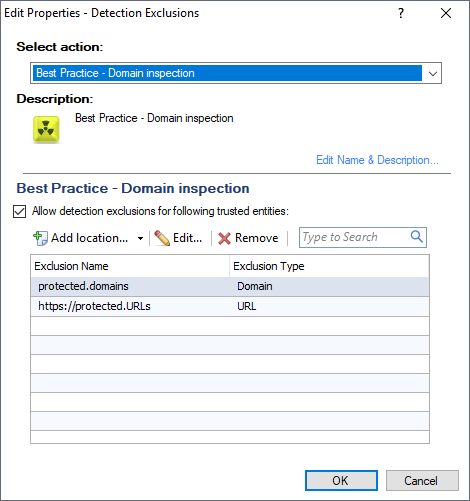
Task: Select the https://protected.URLs exclusion row
Action: (230, 306)
